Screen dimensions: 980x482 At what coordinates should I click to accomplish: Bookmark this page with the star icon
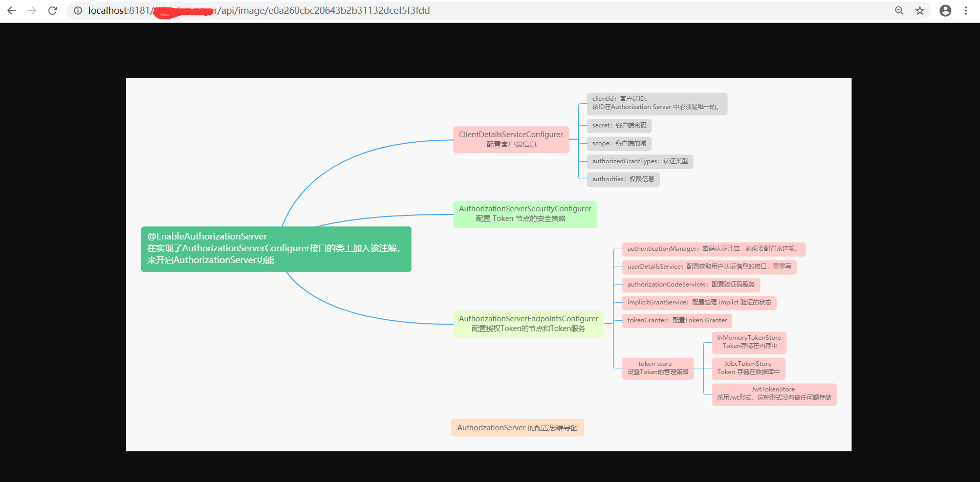920,11
